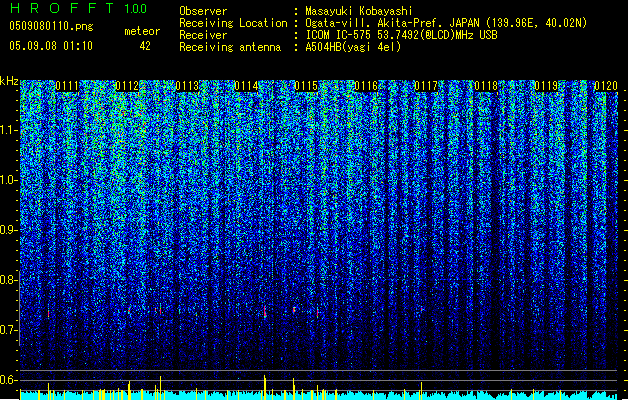Select the file name 0509080110.png
This screenshot has width=629, height=400.
click(x=51, y=27)
